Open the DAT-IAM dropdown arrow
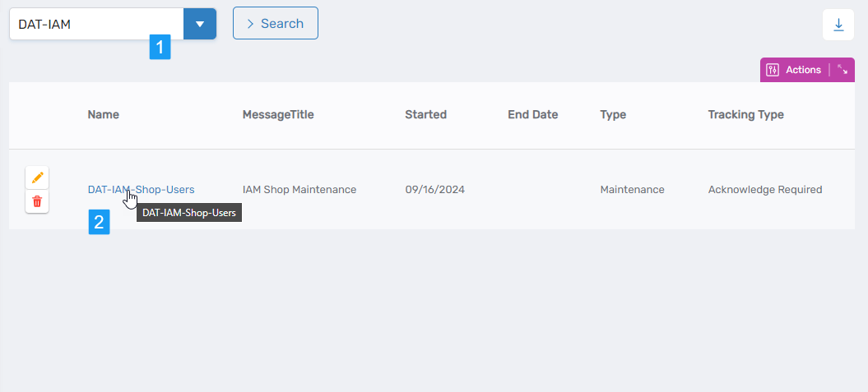The image size is (868, 392). coord(200,24)
